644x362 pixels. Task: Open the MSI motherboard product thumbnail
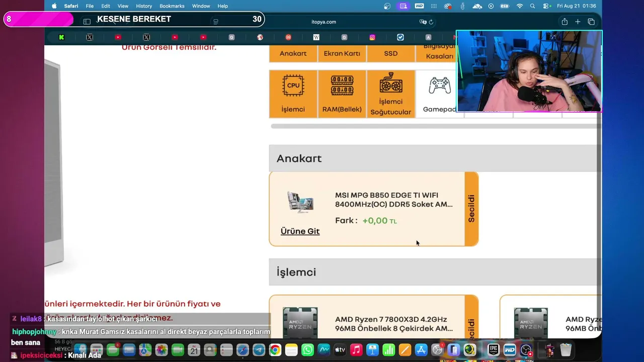click(300, 202)
